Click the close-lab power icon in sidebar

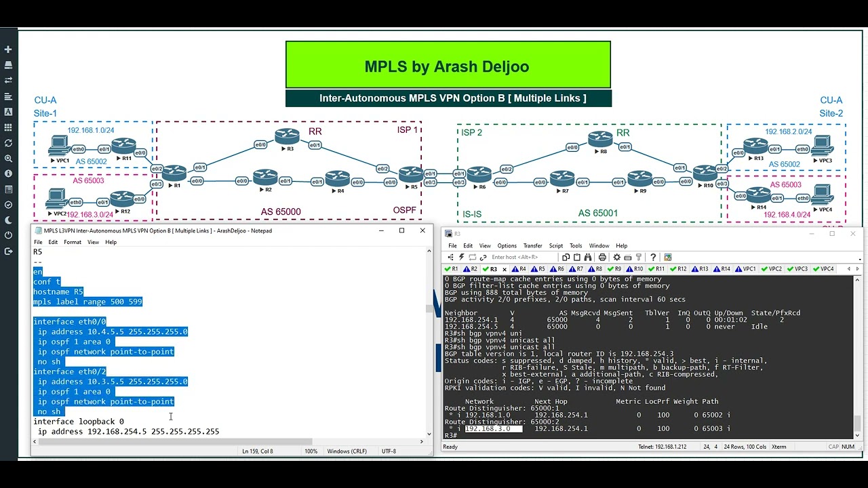pos(8,235)
